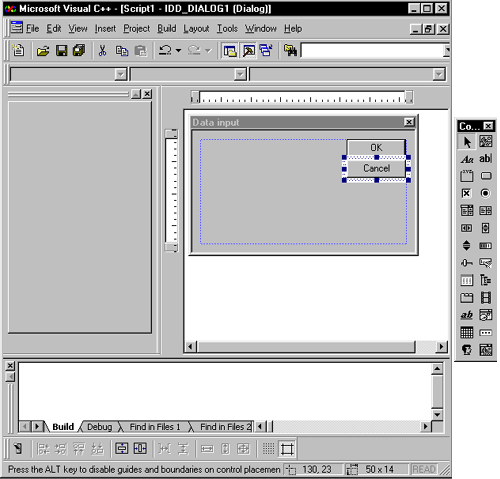Toggle the guides display button
The width and height of the screenshot is (500, 479).
[287, 449]
